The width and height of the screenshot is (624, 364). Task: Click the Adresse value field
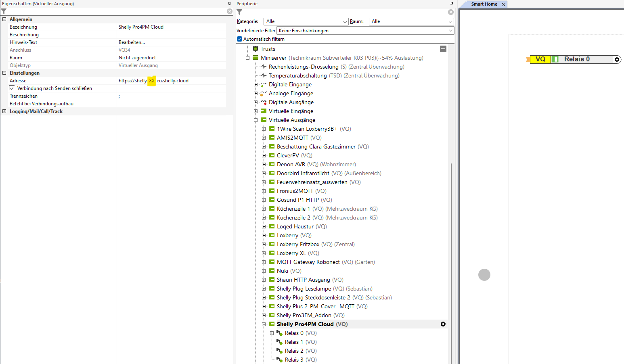pos(172,81)
